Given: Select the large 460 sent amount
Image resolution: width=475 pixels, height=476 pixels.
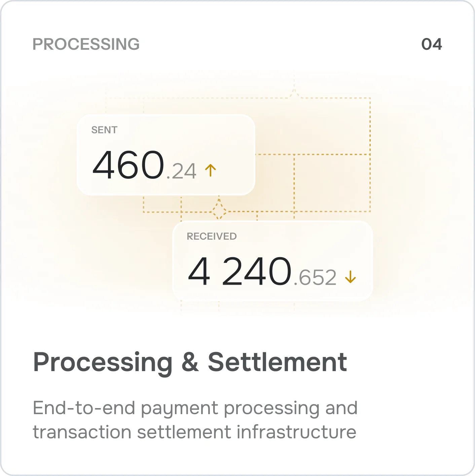Looking at the screenshot, I should click(x=128, y=165).
